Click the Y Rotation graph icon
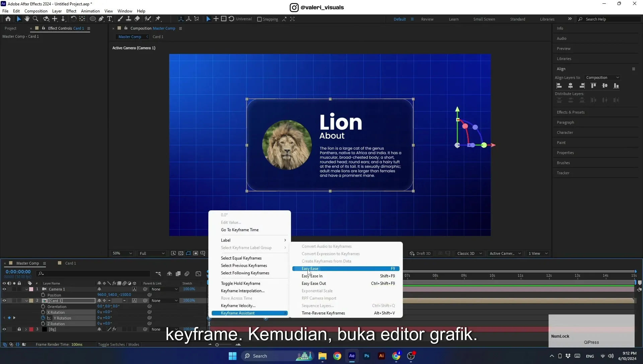 (x=49, y=318)
